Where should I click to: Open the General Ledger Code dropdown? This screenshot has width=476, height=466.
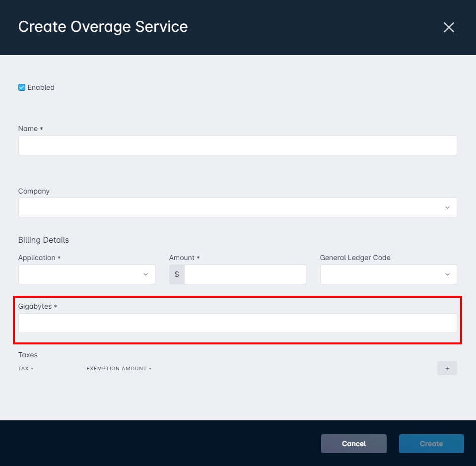pos(388,274)
